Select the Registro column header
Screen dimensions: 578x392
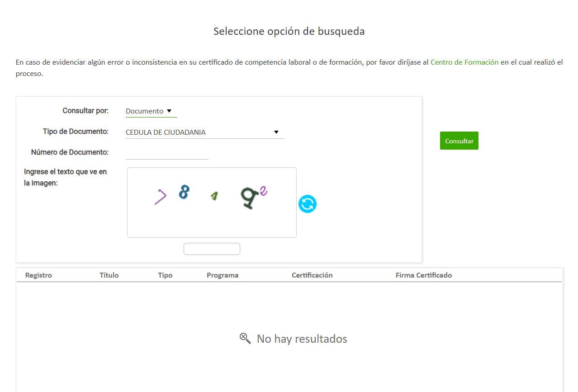(38, 275)
